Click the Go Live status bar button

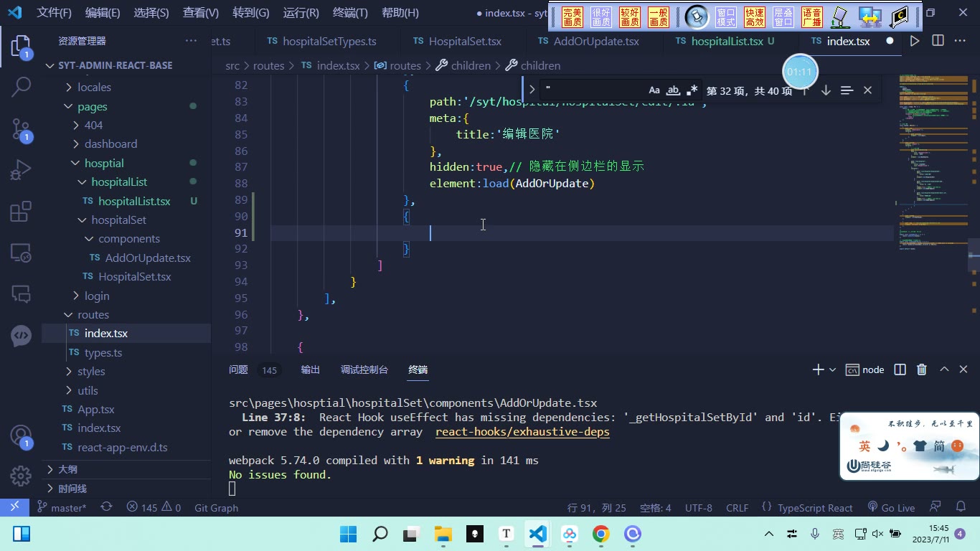(x=891, y=507)
